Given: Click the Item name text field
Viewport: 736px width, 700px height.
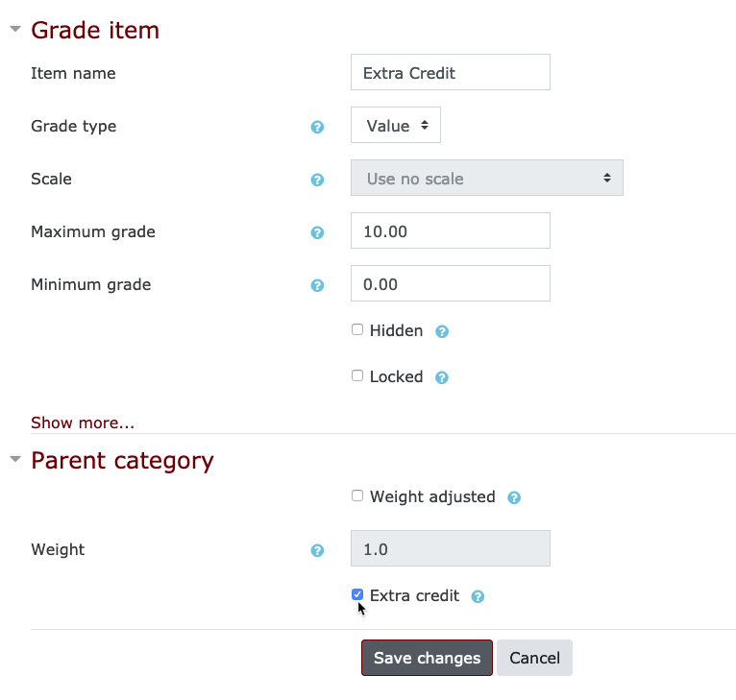Looking at the screenshot, I should click(x=451, y=72).
